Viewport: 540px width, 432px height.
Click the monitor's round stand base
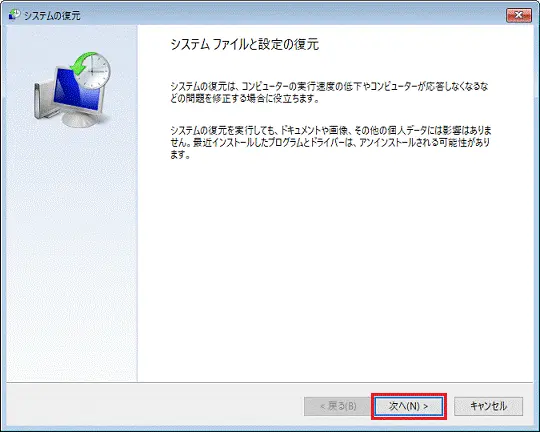pos(79,119)
